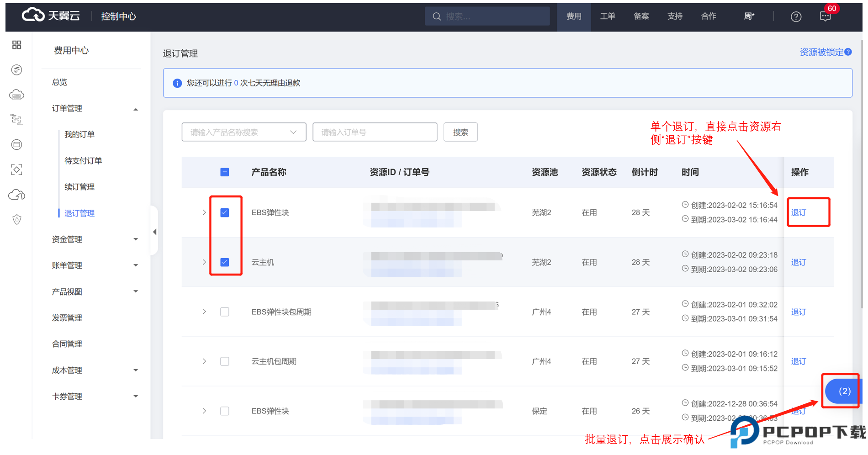Uncheck the 云主机 row checkbox
This screenshot has width=868, height=455.
[225, 262]
